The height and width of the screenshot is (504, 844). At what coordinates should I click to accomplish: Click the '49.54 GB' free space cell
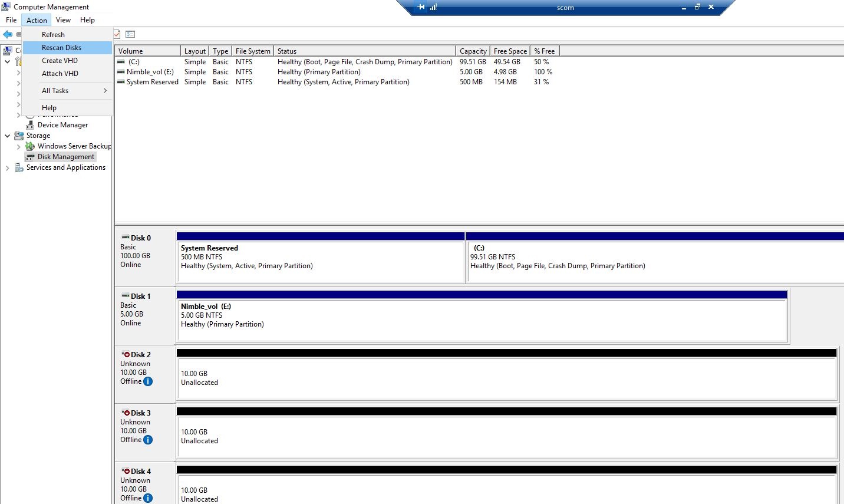pyautogui.click(x=507, y=62)
